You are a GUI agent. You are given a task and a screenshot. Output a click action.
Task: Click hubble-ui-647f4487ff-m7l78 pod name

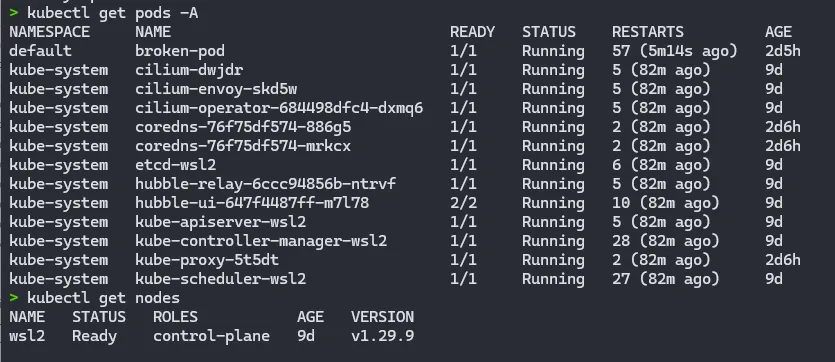(x=251, y=203)
